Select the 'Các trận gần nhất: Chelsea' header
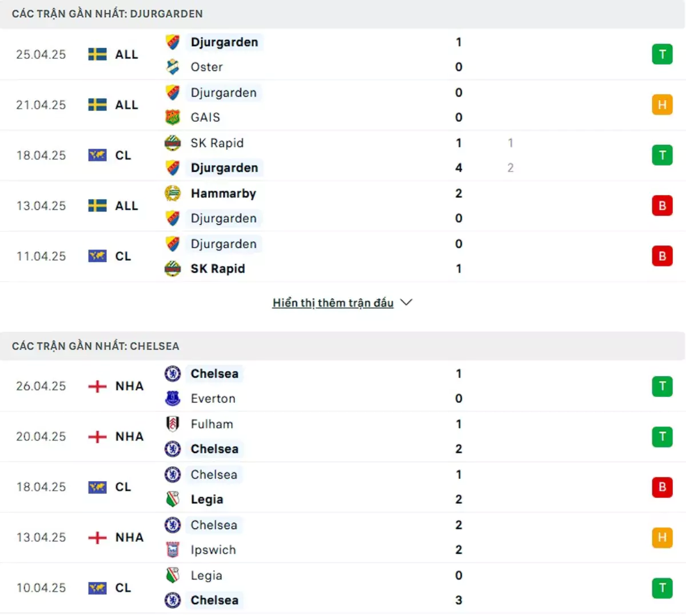This screenshot has height=616, width=686. 95,346
